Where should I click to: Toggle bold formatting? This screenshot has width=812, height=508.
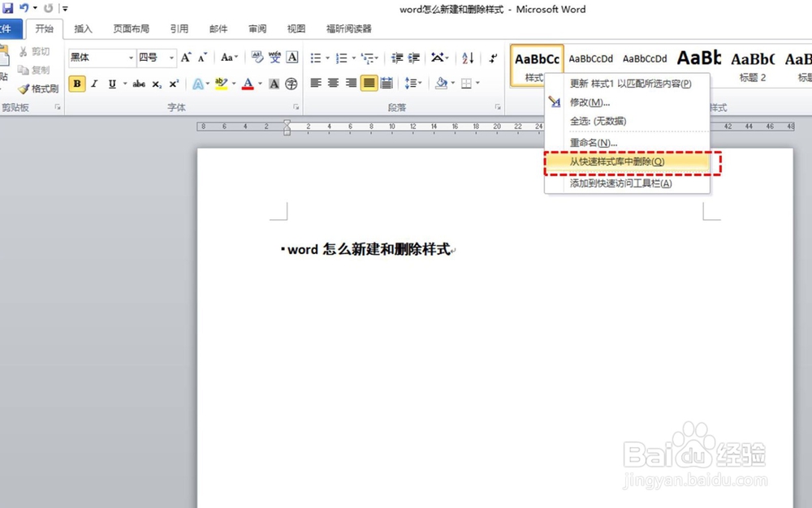77,84
